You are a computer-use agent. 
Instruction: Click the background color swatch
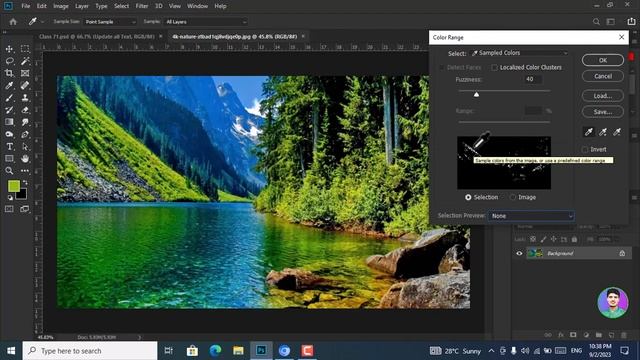[x=22, y=195]
